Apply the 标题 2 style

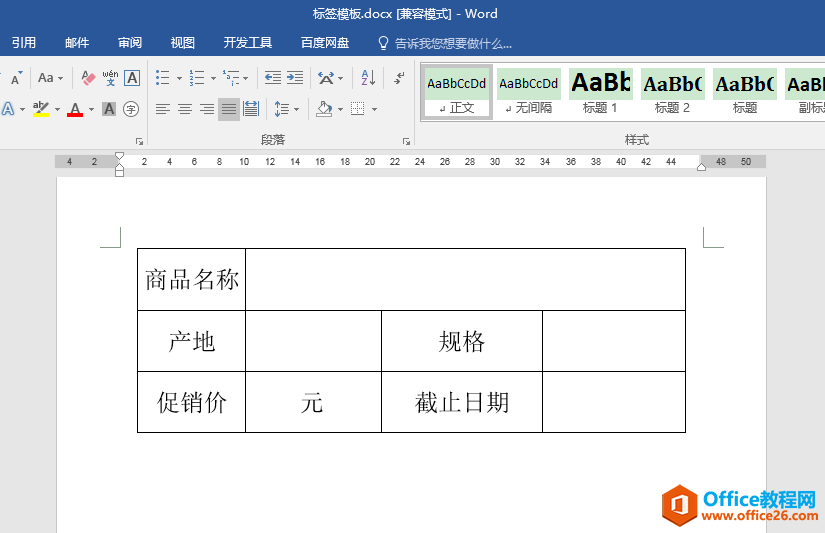click(672, 92)
